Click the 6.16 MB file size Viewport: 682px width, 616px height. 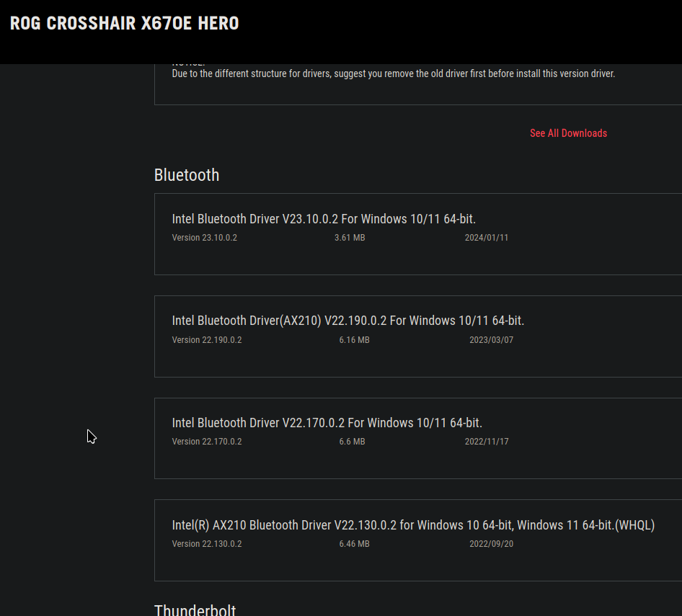coord(354,340)
